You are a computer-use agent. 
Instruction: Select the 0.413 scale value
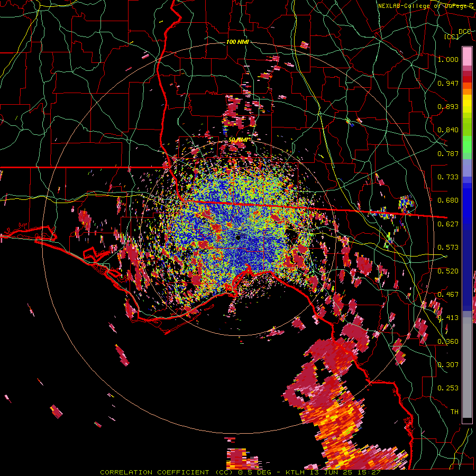coord(448,318)
